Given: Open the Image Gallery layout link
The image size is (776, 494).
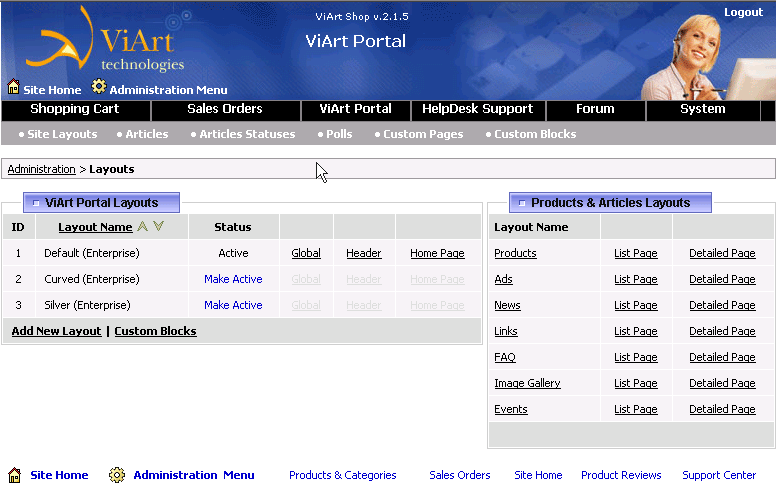Looking at the screenshot, I should tap(528, 383).
